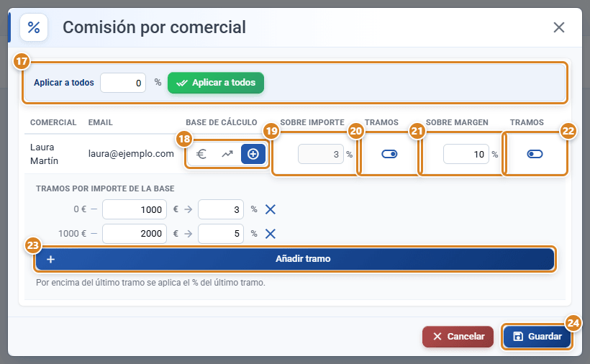Image resolution: width=590 pixels, height=364 pixels.
Task: Click the SOBRE IMPORTE column header
Action: click(312, 122)
